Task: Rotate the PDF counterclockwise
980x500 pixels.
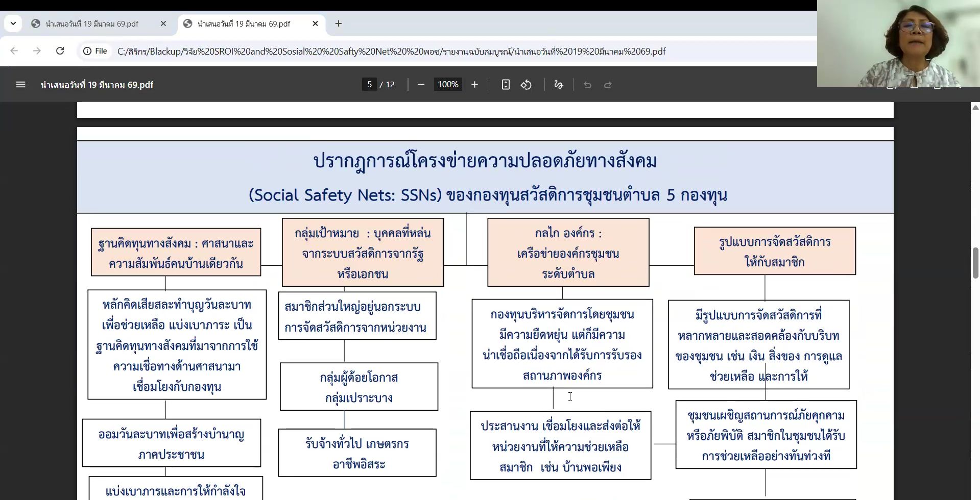Action: (526, 85)
